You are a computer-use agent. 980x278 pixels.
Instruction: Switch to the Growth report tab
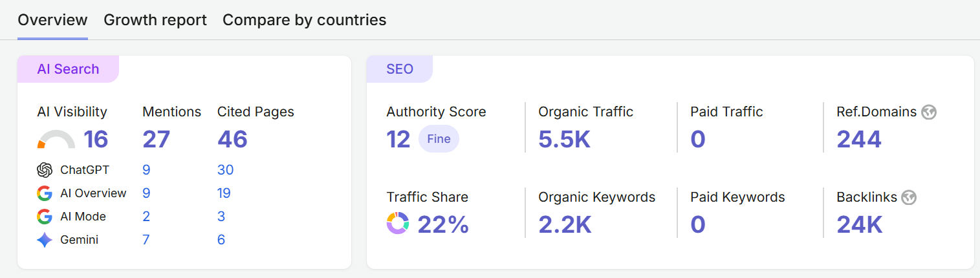click(155, 20)
